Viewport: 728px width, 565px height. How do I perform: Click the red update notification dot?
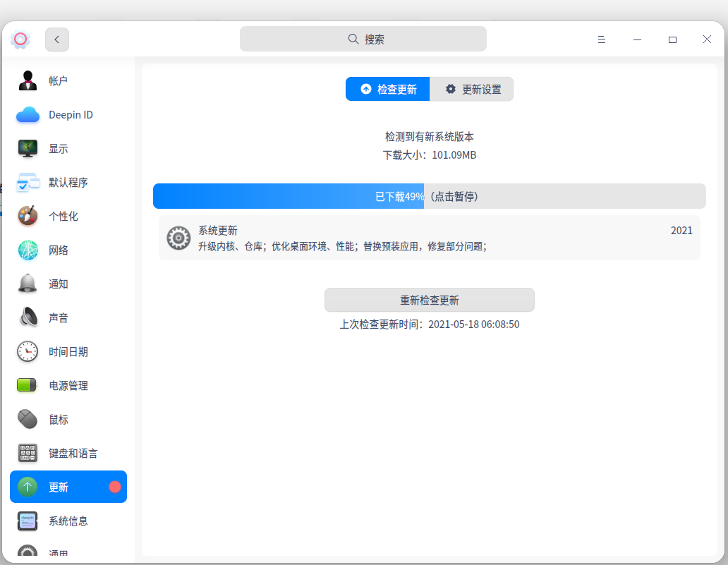(115, 487)
